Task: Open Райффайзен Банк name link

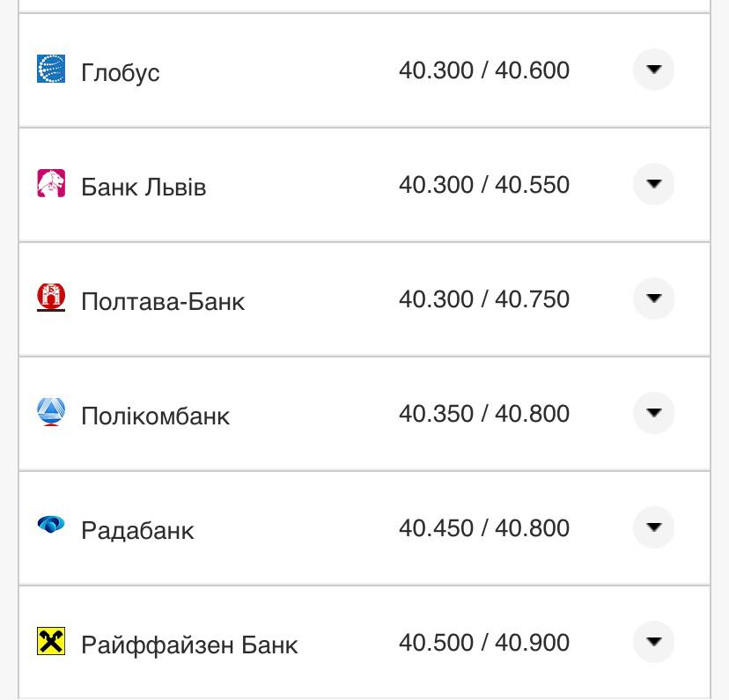Action: click(x=189, y=645)
